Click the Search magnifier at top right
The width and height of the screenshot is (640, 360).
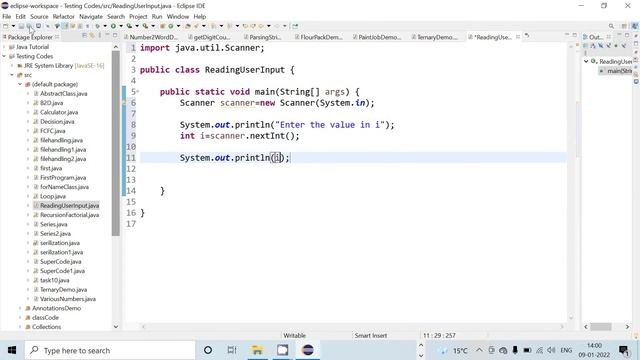tap(611, 26)
